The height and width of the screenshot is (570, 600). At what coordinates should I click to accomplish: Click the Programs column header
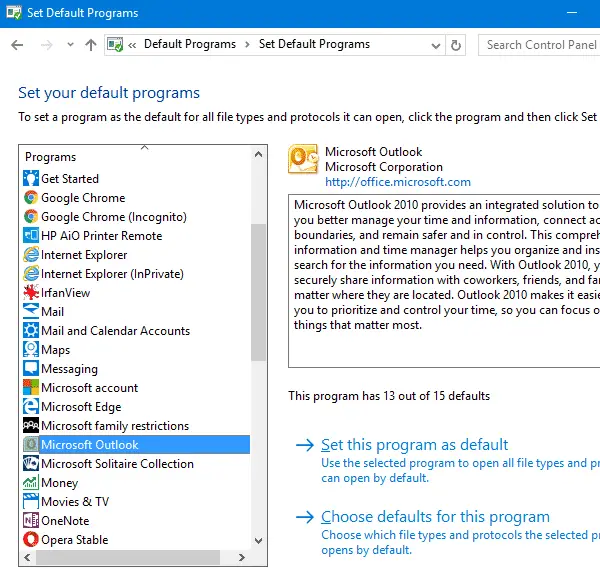[x=135, y=157]
